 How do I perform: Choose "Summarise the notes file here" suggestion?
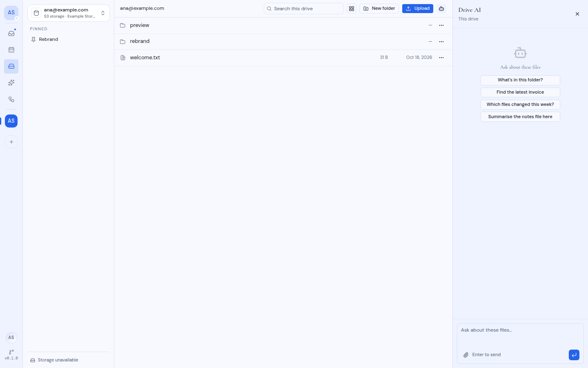point(520,117)
